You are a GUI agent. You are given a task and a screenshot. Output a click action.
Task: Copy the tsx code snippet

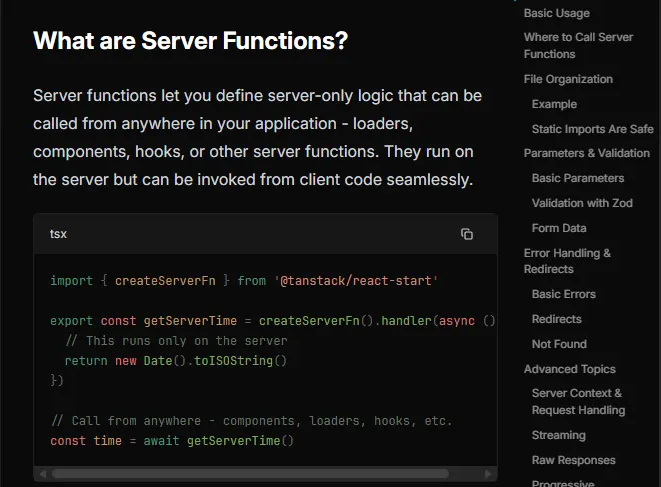point(466,234)
